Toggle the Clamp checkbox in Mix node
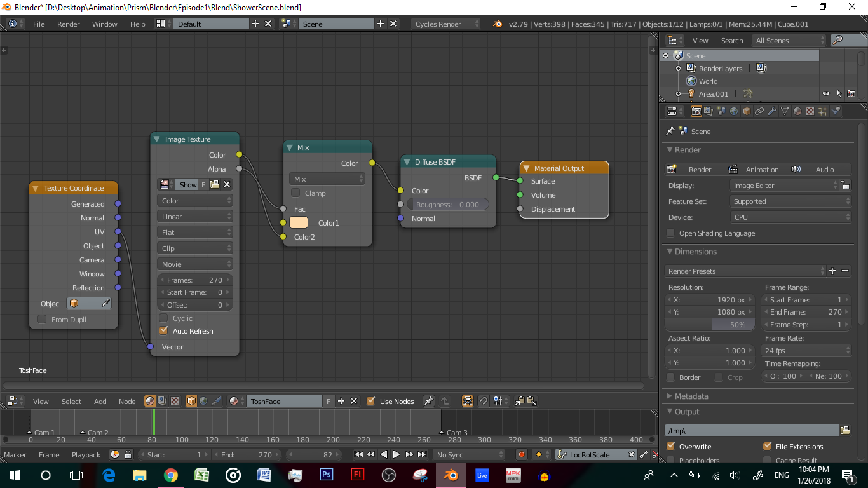868x488 pixels. [295, 193]
